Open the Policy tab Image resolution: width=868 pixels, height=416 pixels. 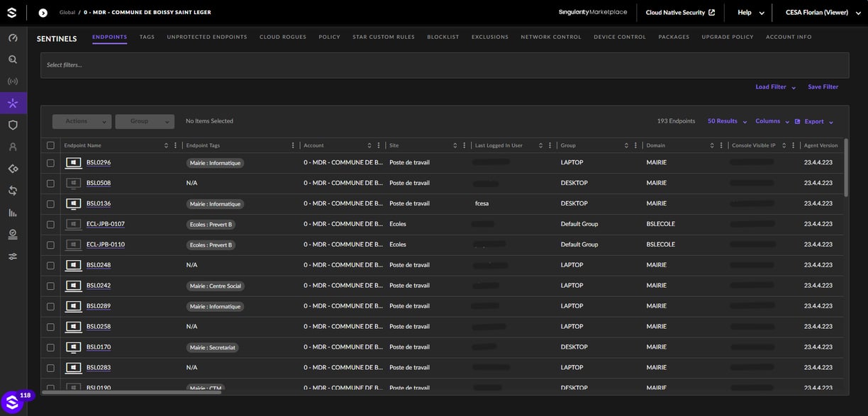[x=329, y=37]
